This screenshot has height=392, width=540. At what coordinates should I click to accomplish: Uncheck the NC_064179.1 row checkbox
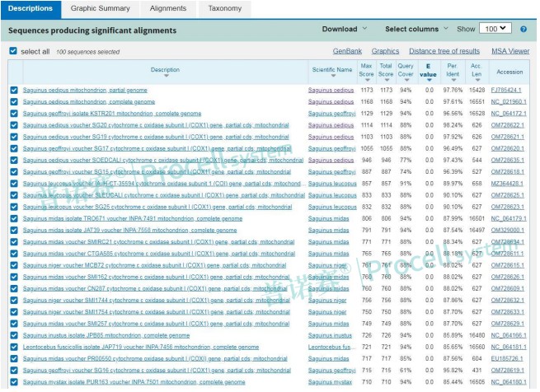(14, 218)
